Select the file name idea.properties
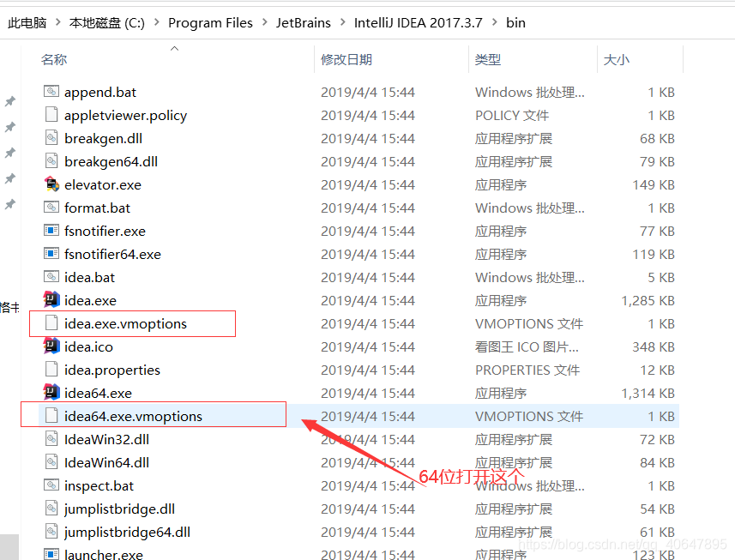 112,370
